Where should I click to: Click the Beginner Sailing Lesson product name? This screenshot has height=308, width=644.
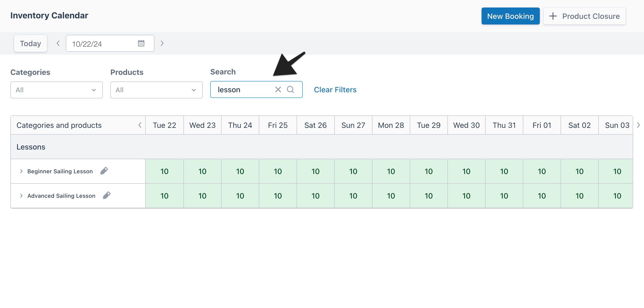tap(60, 171)
